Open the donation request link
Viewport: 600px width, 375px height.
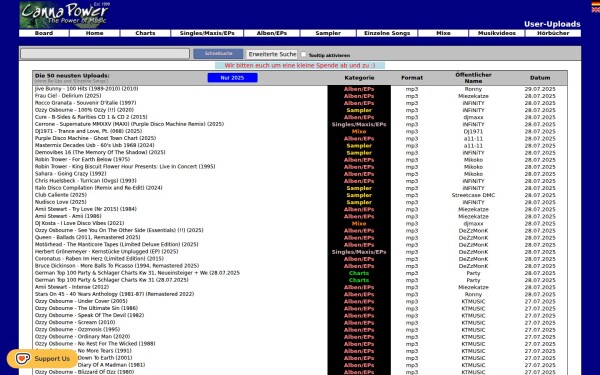[300, 65]
